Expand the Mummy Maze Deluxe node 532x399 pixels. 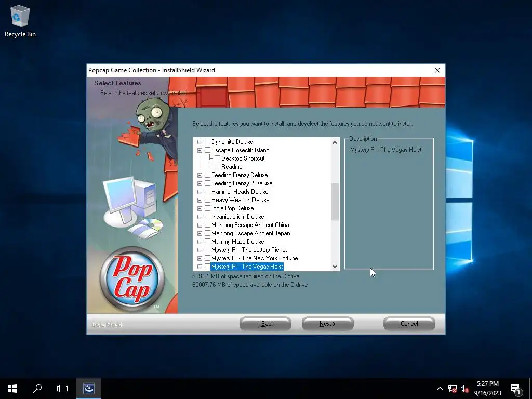199,242
